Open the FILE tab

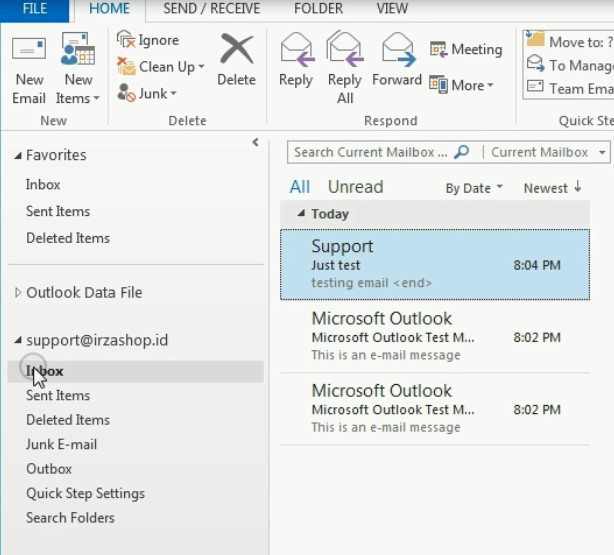pyautogui.click(x=34, y=9)
